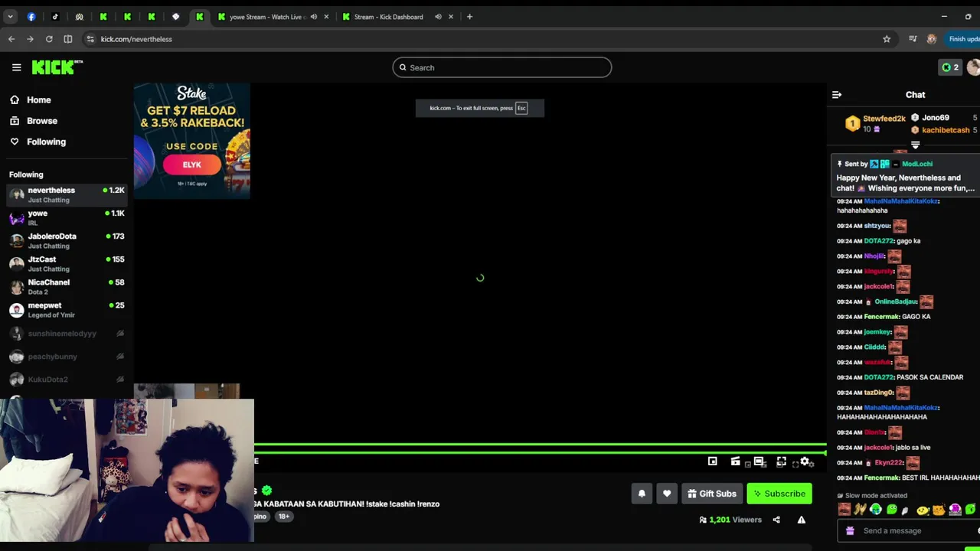Click the Kick search field
This screenshot has width=980, height=551.
pyautogui.click(x=502, y=67)
